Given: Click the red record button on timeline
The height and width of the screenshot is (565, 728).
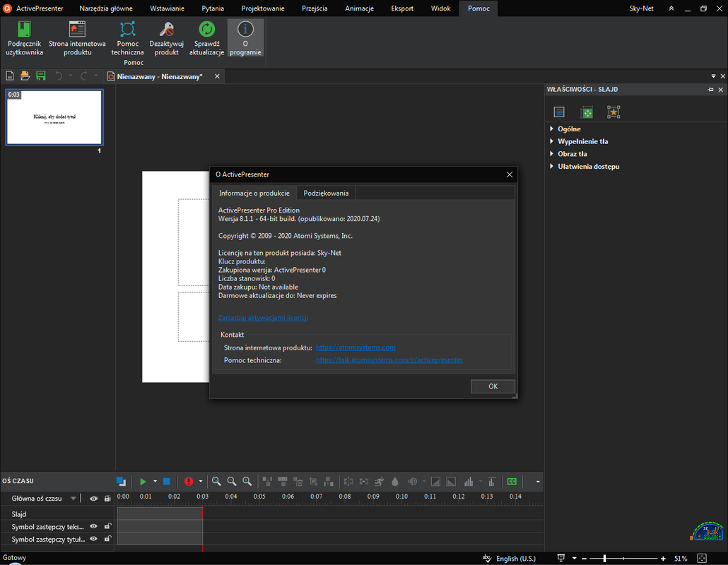Looking at the screenshot, I should click(189, 482).
